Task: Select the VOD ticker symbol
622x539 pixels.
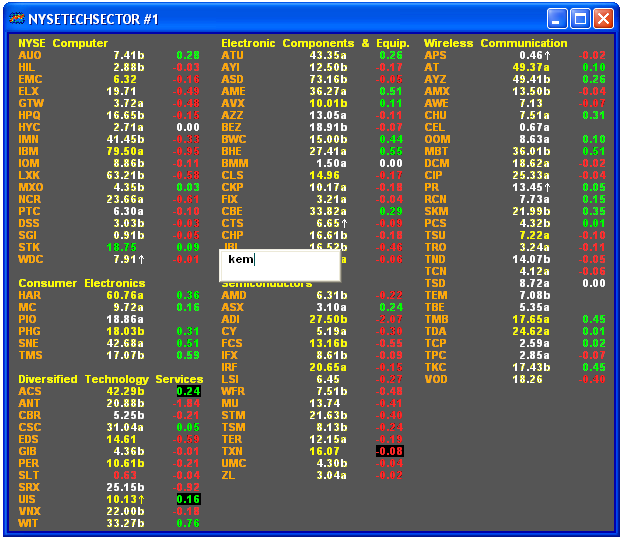Action: pos(436,379)
